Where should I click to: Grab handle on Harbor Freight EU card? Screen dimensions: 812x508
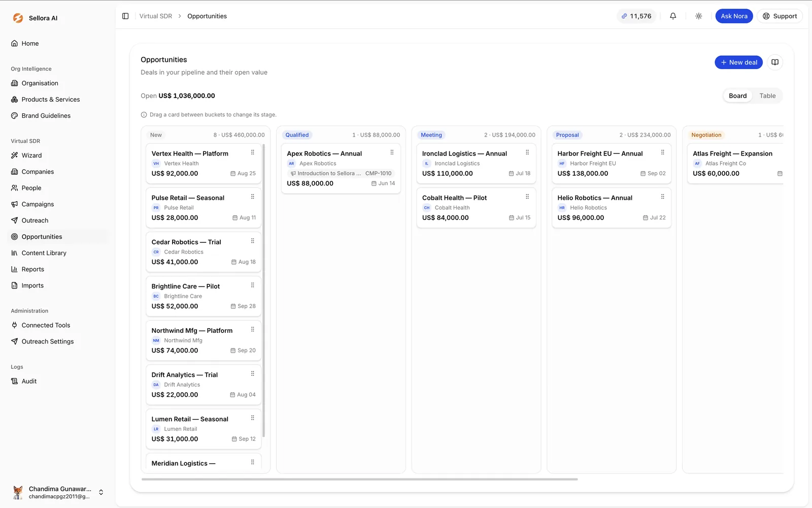663,152
